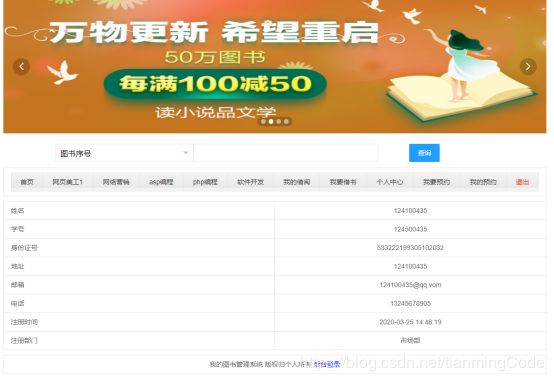View 我的借阅 borrowing records

[297, 182]
